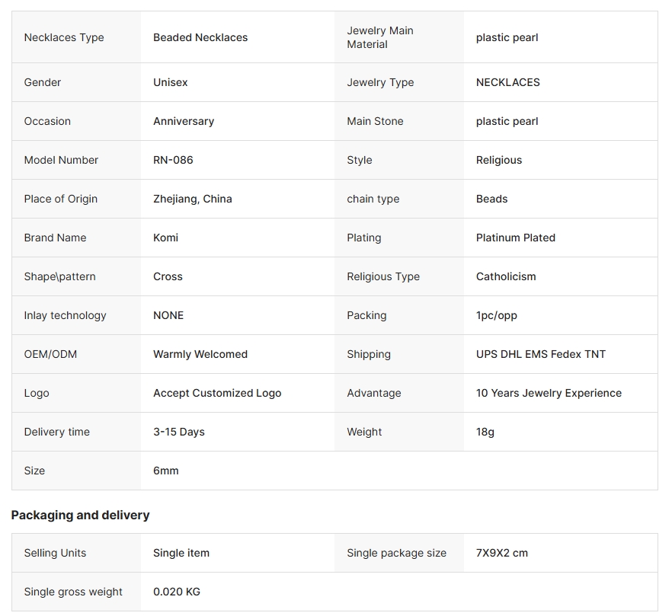This screenshot has width=672, height=616.
Task: Select the 18g weight value
Action: click(x=485, y=432)
